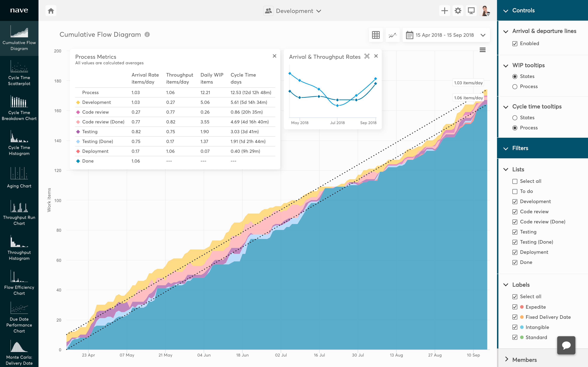588x367 pixels.
Task: Maximize the Arrival & Throughput Rates popup
Action: (367, 56)
